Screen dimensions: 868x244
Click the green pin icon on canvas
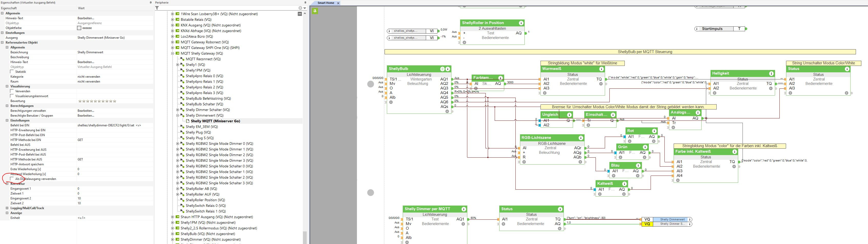tap(315, 11)
